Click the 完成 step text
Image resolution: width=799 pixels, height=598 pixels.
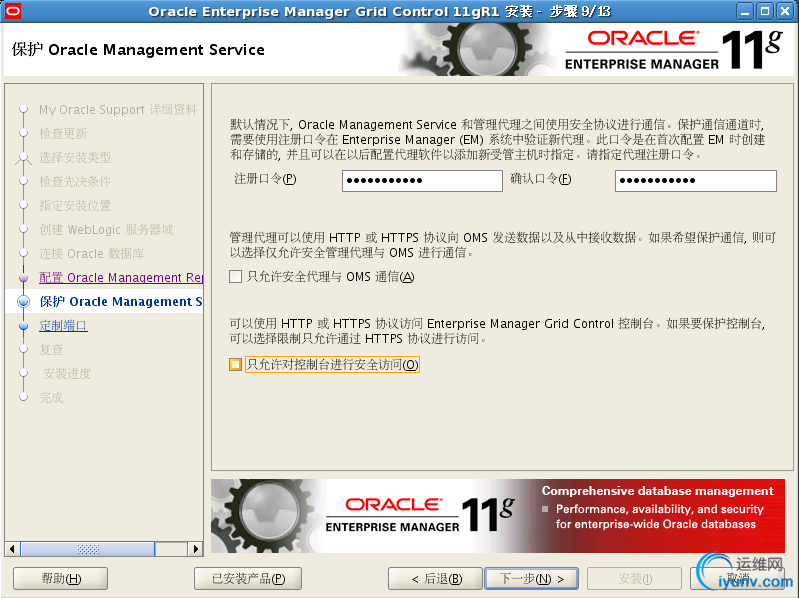point(51,397)
